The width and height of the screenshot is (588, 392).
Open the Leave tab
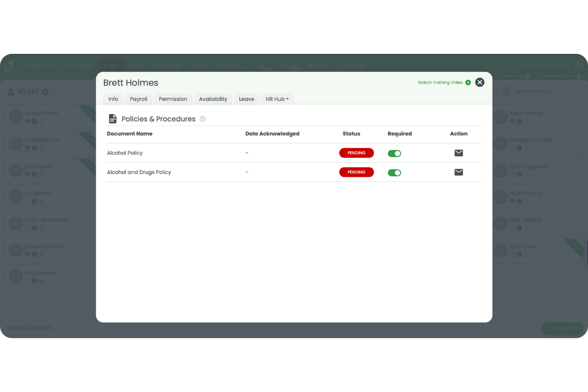[246, 99]
